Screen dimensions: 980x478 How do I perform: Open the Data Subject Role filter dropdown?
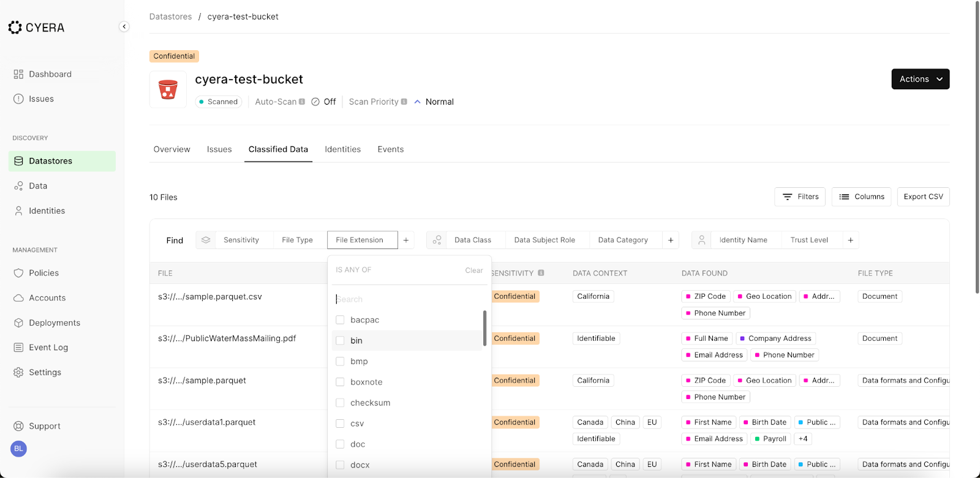(x=545, y=240)
